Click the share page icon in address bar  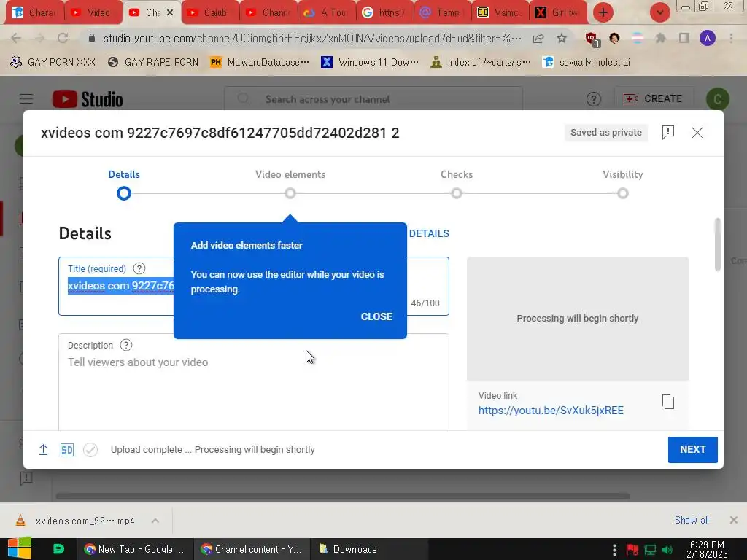(x=538, y=38)
